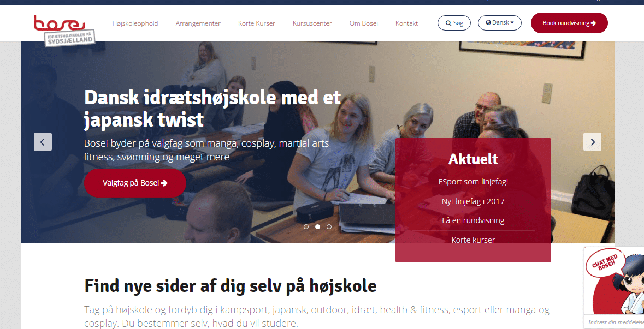
Task: Open the Nyt linjefag i 2017 link
Action: [x=473, y=201]
